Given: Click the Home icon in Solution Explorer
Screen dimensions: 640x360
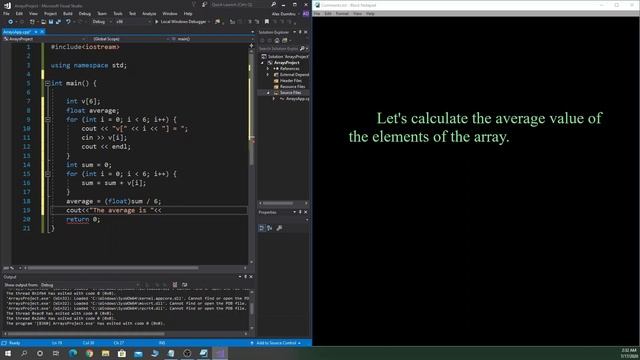Looking at the screenshot, I should point(277,40).
